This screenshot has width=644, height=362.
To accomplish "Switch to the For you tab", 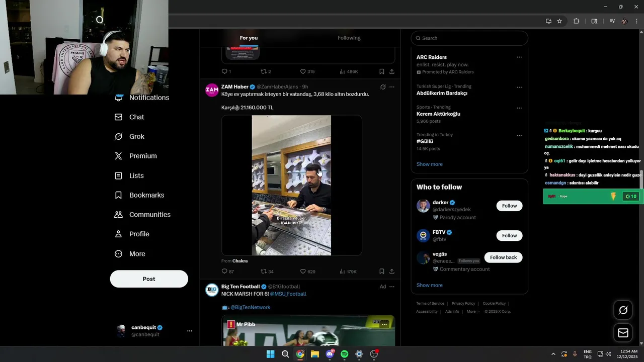I will point(249,38).
